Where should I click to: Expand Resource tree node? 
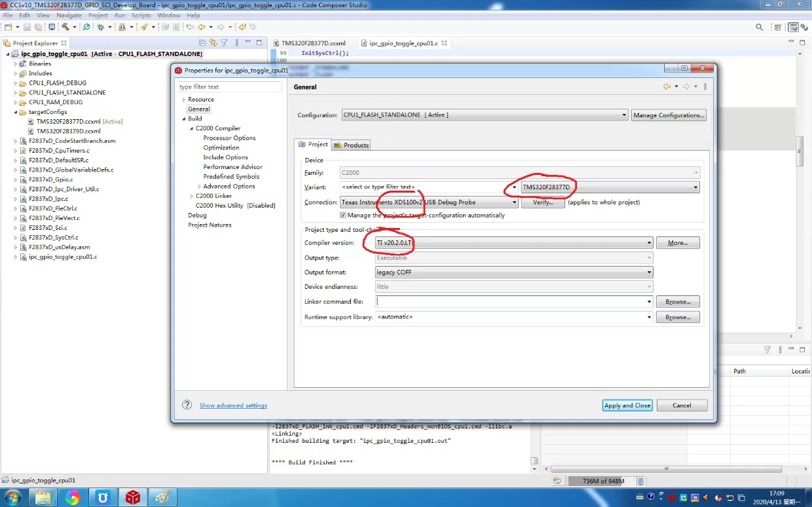click(184, 100)
